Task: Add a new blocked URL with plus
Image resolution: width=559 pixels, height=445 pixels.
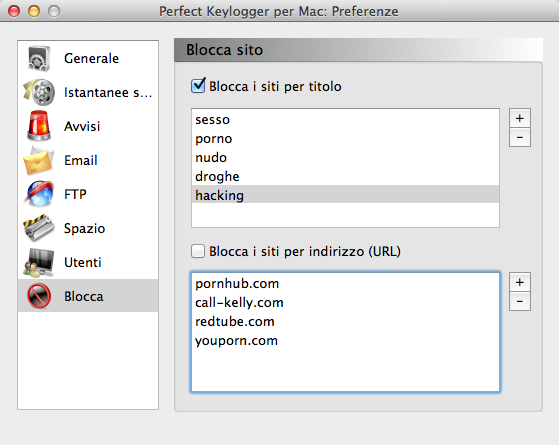Action: 520,282
